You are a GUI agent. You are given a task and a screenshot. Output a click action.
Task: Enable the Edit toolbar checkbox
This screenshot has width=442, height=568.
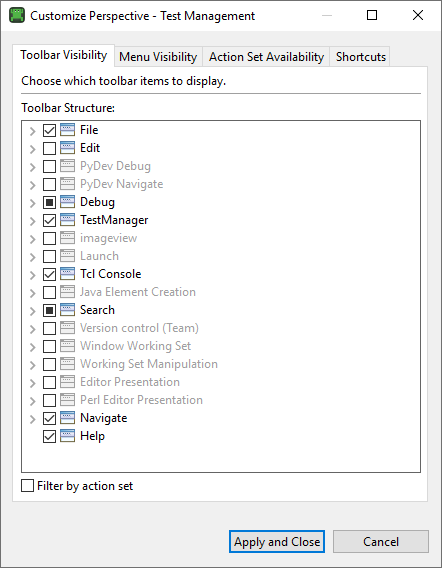point(49,148)
